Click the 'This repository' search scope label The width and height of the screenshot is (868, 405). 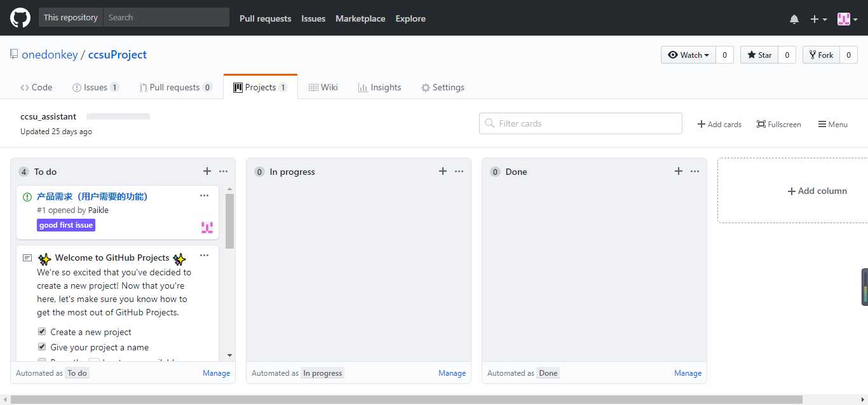tap(71, 17)
